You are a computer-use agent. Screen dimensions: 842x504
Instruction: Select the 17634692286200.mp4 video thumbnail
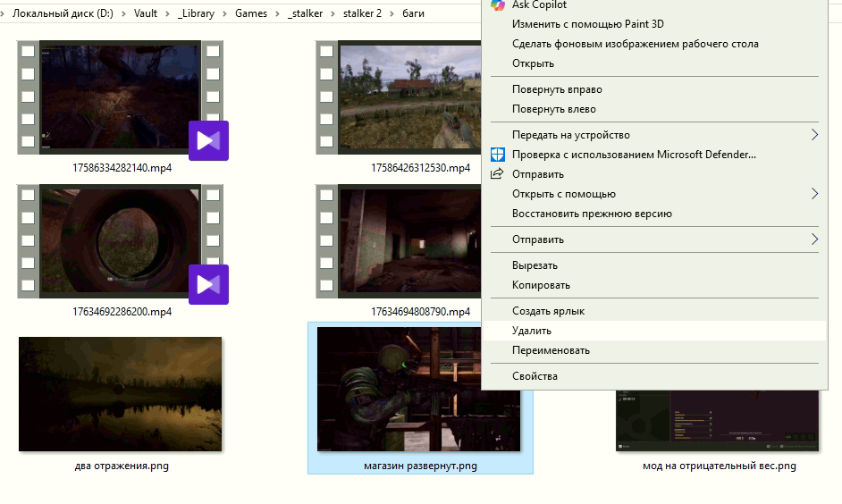tap(121, 241)
